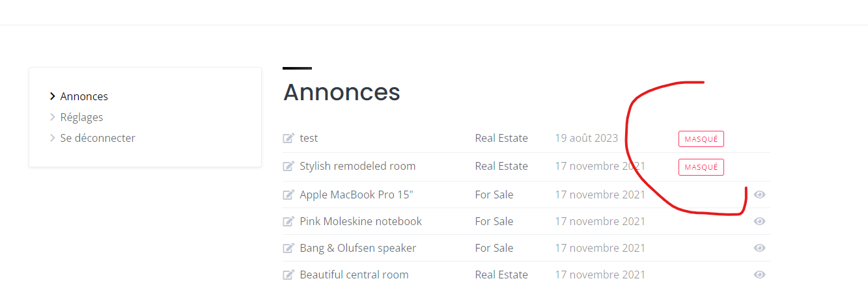This screenshot has width=868, height=283.
Task: Click edit icon for Bang & Olufsen speaker
Action: tap(288, 248)
